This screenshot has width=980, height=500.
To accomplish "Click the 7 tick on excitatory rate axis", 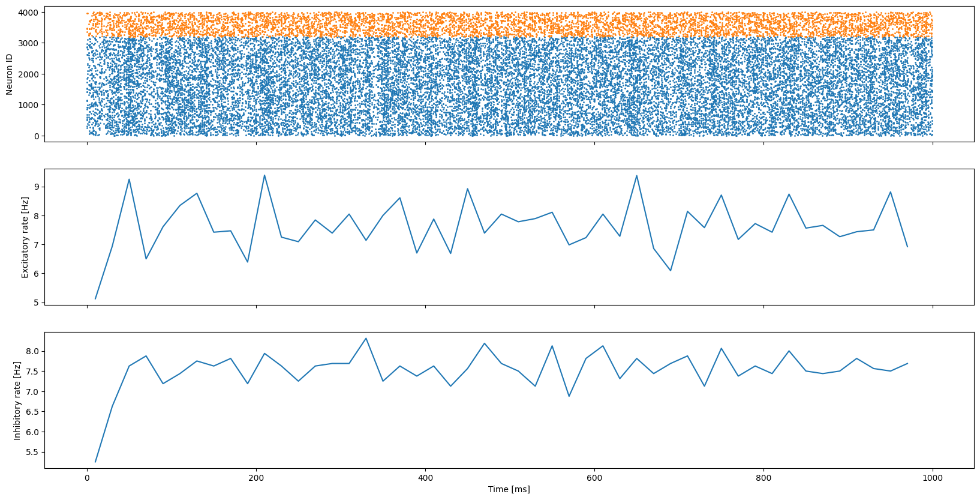I will point(38,245).
